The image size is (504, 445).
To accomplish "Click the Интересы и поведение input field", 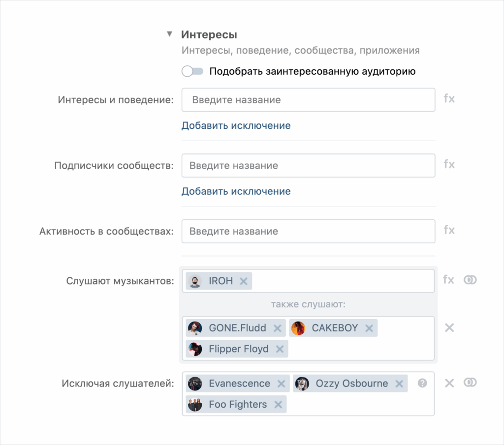I will tap(308, 100).
